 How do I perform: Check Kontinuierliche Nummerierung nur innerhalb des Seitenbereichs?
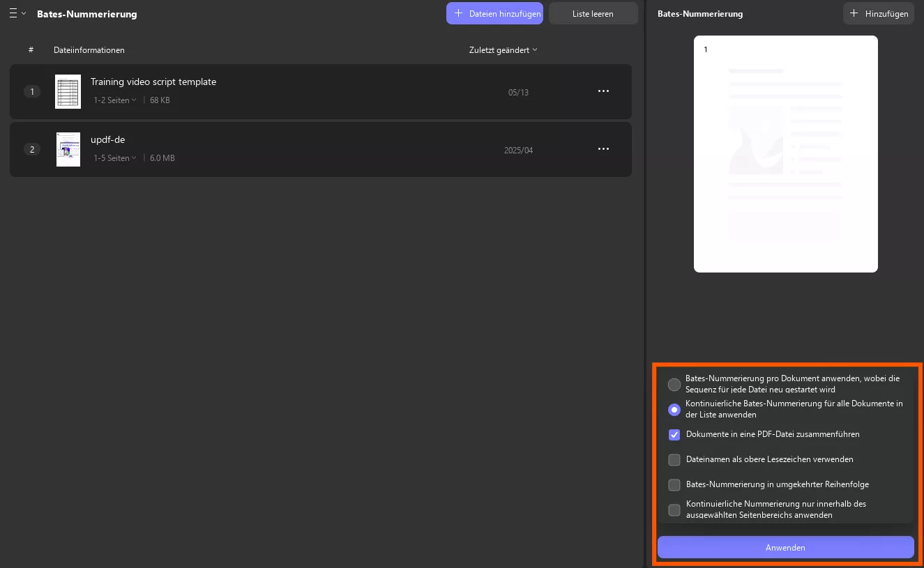pos(674,509)
